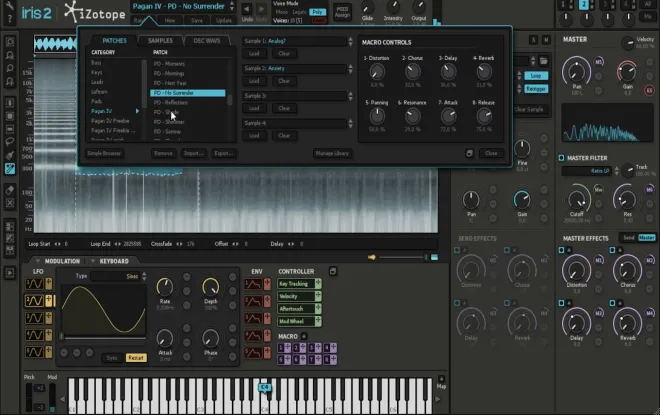The image size is (660, 415).
Task: Open Sample 2 Anxiety selector arrows
Action: 350,69
